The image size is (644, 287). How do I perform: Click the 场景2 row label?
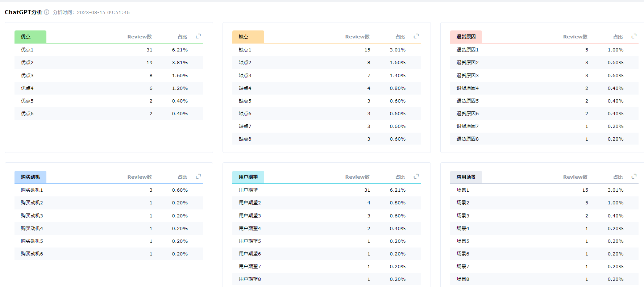[x=463, y=203]
